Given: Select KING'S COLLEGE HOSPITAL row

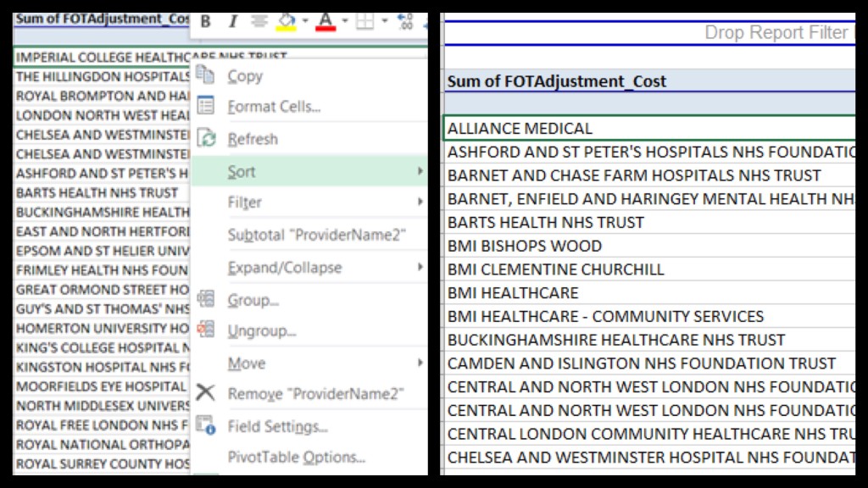Looking at the screenshot, I should click(x=103, y=347).
